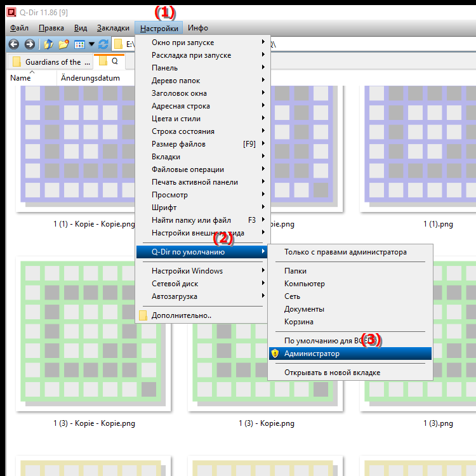Open the Просмотр submenu

(202, 195)
